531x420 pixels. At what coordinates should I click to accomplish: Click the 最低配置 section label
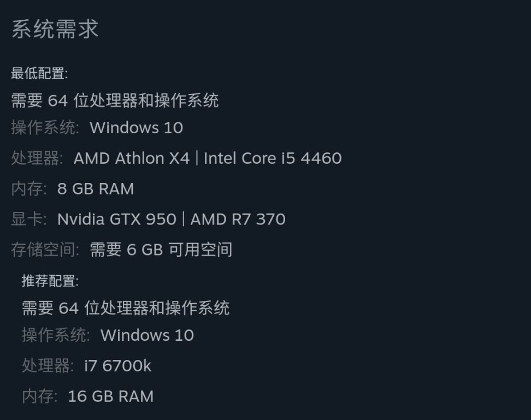pos(39,73)
